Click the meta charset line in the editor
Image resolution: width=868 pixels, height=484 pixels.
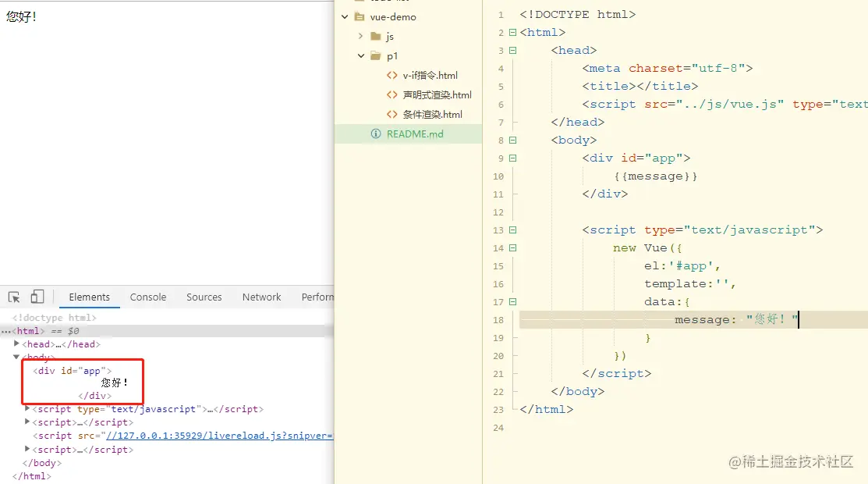[x=668, y=68]
